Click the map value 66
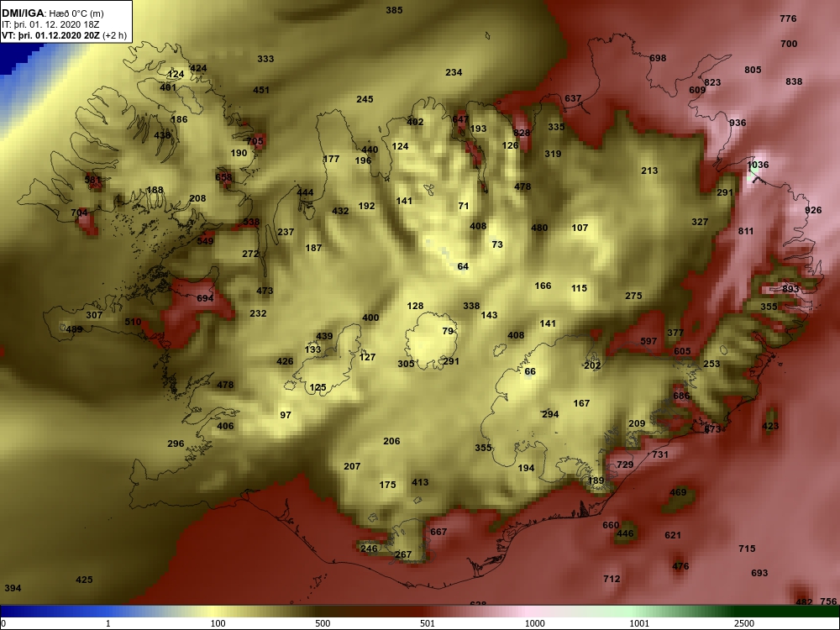Screen dimensions: 840x630 click(x=530, y=372)
